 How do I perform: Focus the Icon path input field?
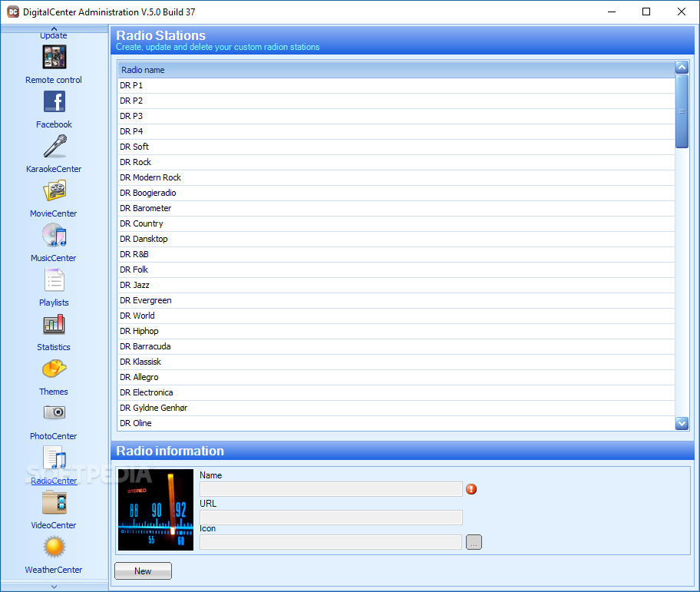[x=331, y=542]
